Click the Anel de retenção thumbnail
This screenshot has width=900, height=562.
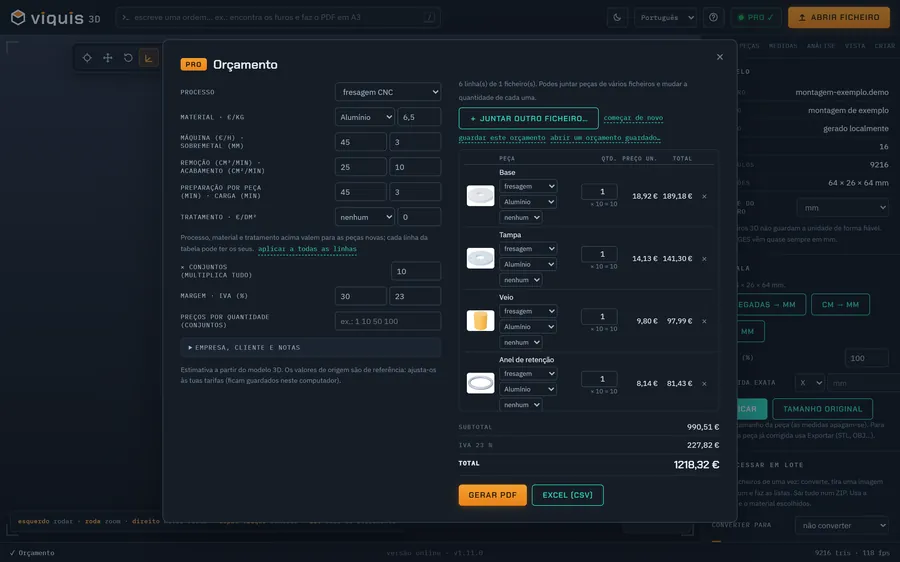click(x=480, y=383)
